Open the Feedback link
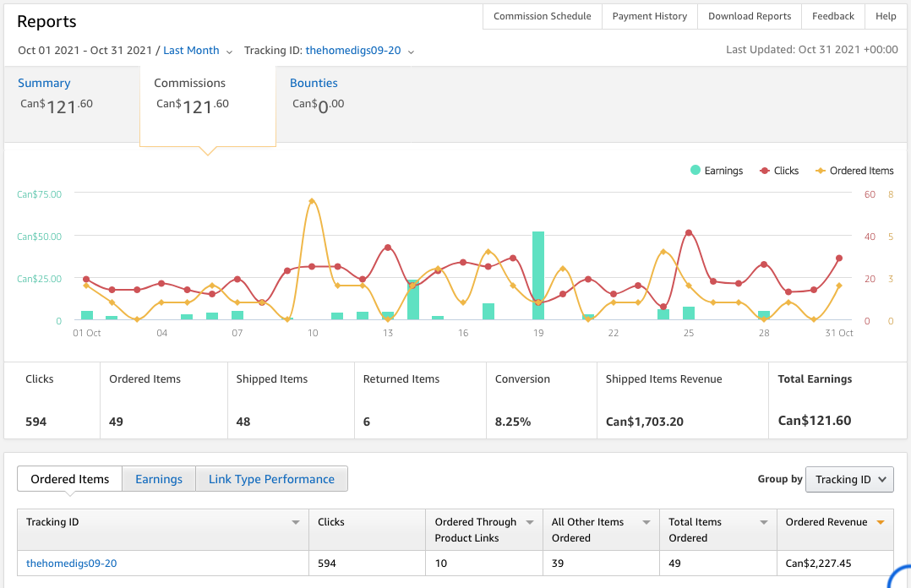 pyautogui.click(x=833, y=16)
